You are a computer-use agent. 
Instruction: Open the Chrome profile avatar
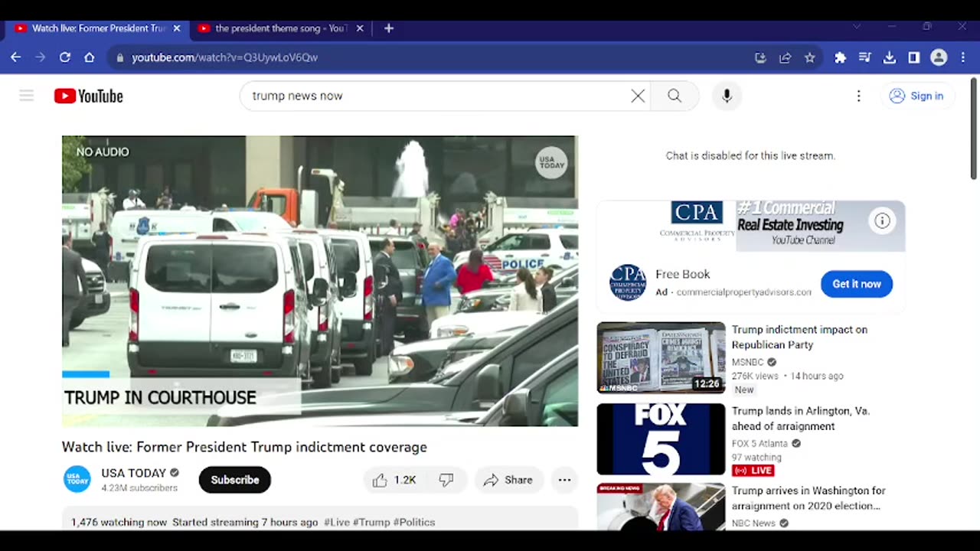(939, 57)
